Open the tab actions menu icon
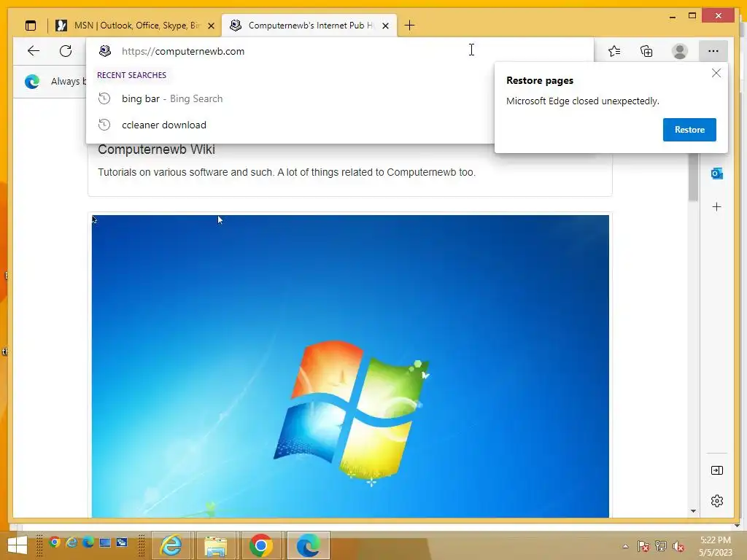 tap(31, 26)
